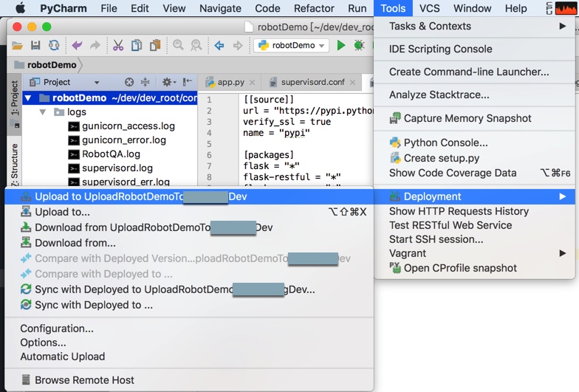Collapse the logs folder node
The height and width of the screenshot is (392, 579).
click(x=43, y=112)
